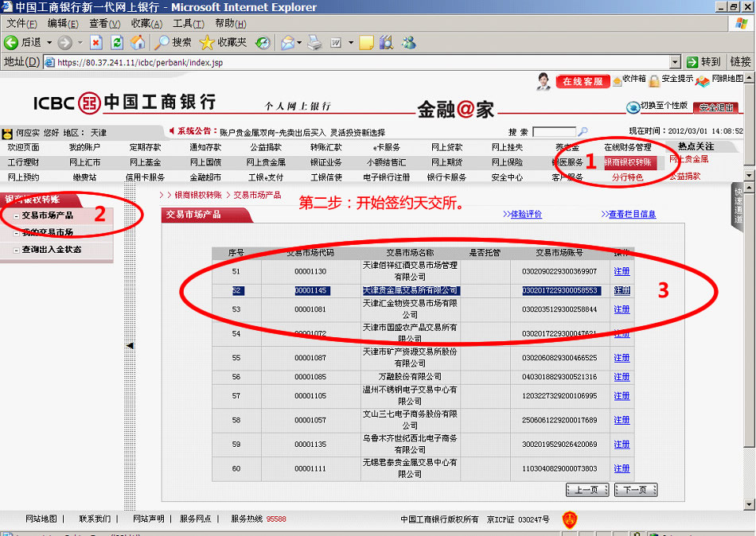The height and width of the screenshot is (536, 756).
Task: Expand the 快速通道 side tab
Action: (738, 206)
